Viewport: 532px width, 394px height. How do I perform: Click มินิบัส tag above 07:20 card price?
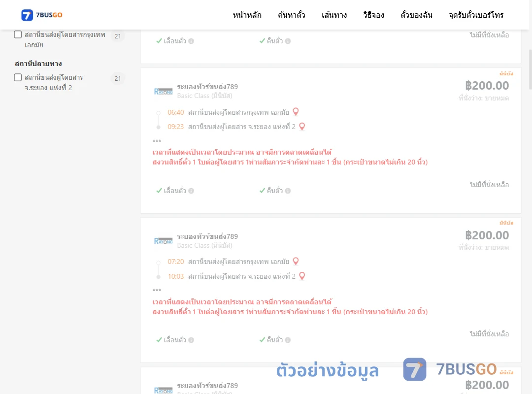(x=506, y=223)
